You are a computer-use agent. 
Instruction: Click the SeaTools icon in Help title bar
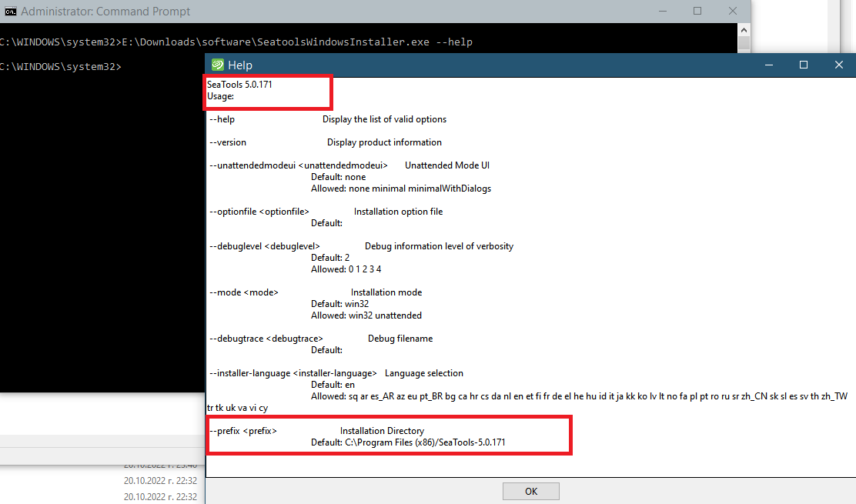tap(218, 65)
